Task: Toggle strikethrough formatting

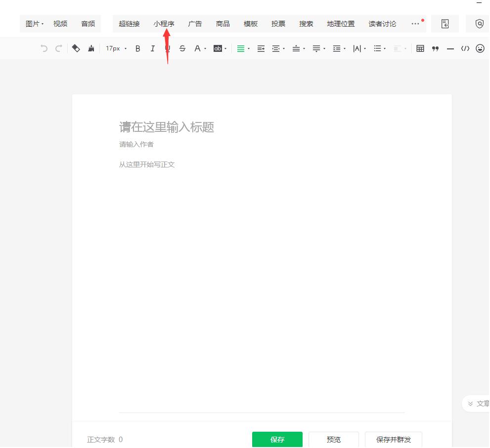Action: (x=182, y=48)
